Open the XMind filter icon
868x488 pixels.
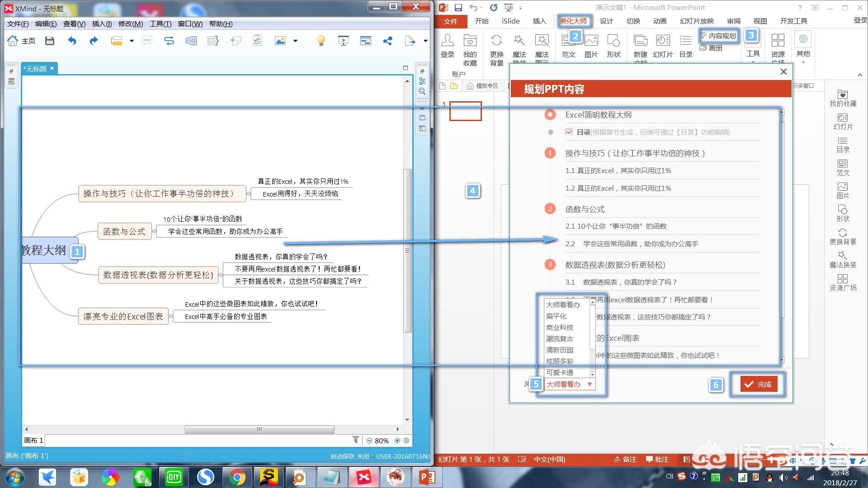pyautogui.click(x=356, y=440)
